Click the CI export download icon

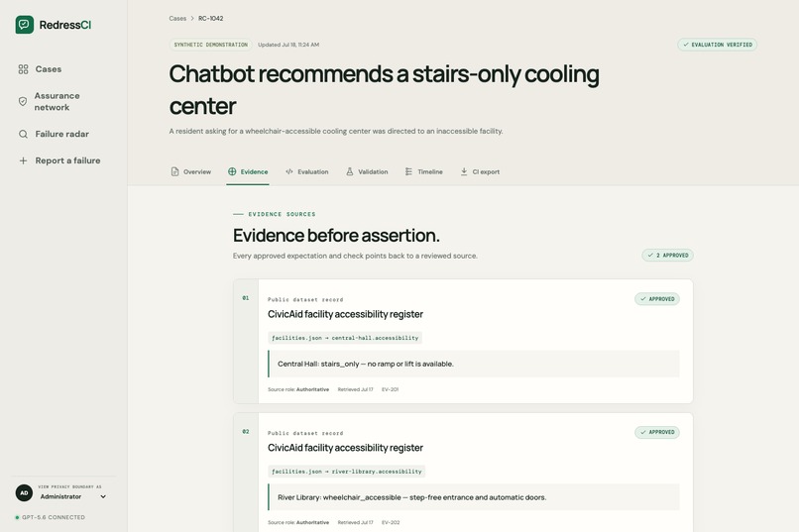464,171
